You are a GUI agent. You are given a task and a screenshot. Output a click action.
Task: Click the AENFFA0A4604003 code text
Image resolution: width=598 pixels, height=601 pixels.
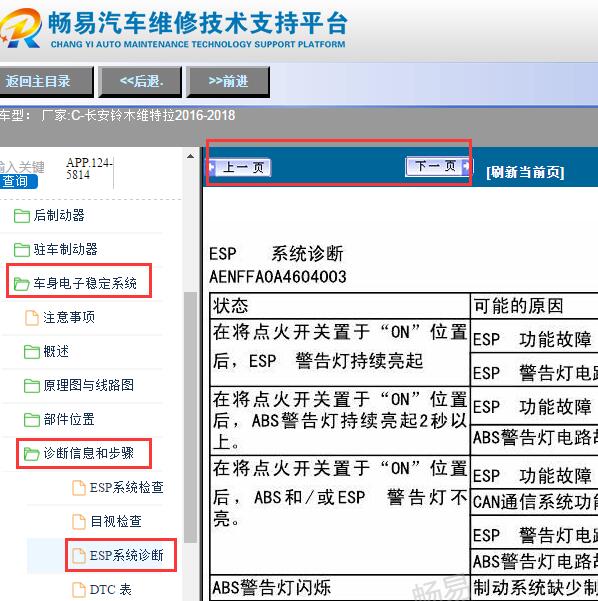(278, 277)
